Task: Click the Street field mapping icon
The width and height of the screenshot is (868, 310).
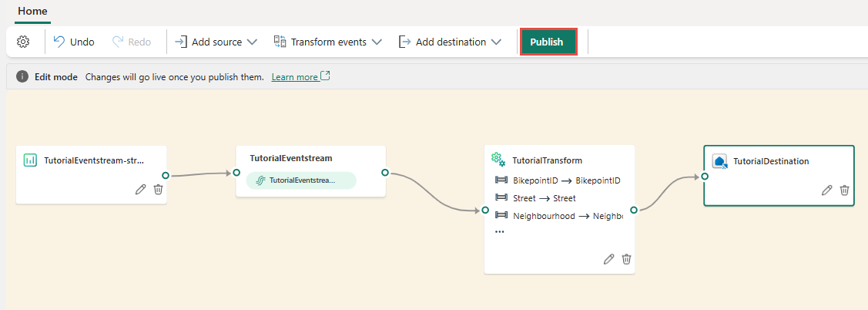Action: (501, 198)
